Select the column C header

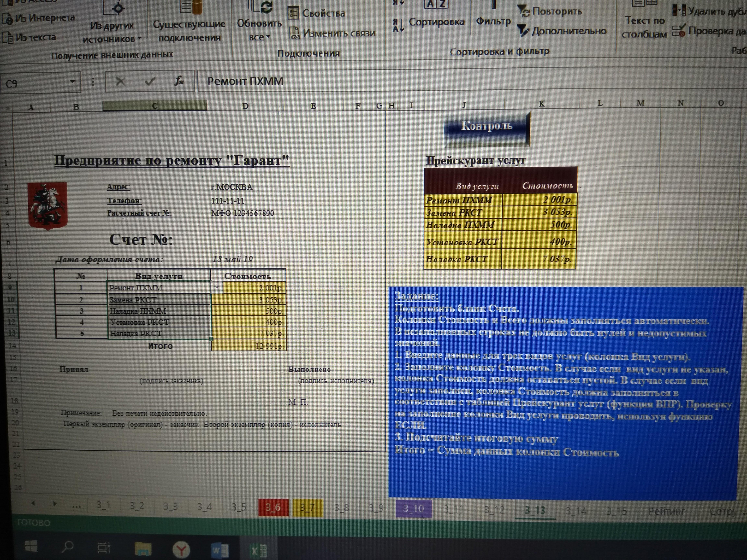[x=155, y=106]
